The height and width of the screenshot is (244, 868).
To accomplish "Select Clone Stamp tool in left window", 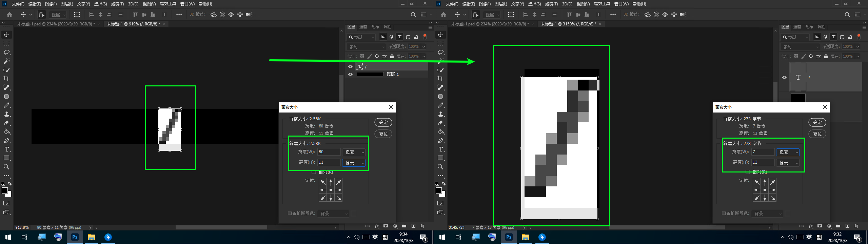I will pos(6,114).
